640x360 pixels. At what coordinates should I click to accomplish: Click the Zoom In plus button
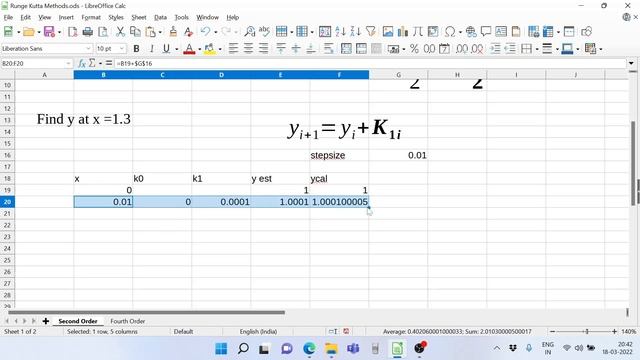pyautogui.click(x=614, y=331)
